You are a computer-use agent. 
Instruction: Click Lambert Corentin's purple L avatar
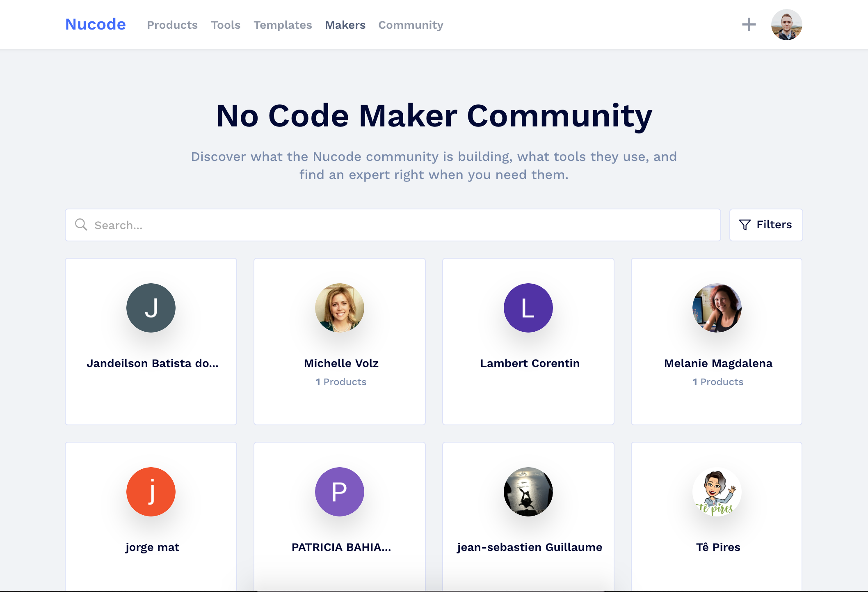pyautogui.click(x=528, y=308)
